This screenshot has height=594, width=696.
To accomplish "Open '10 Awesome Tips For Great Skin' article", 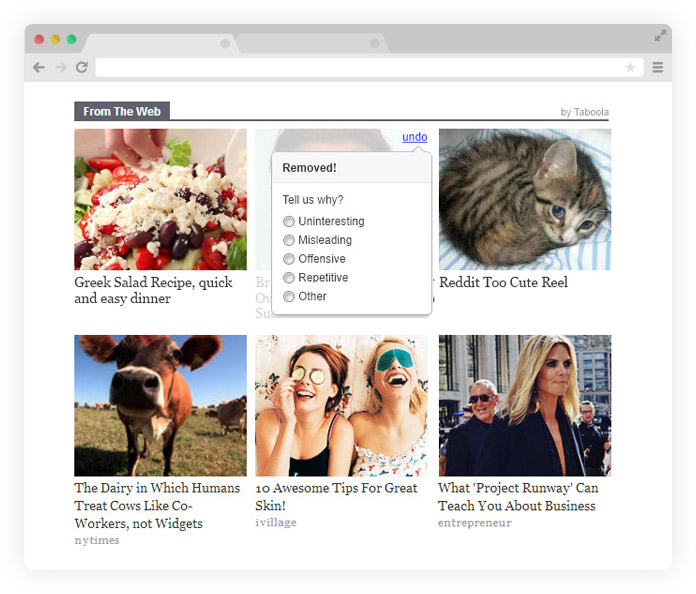I will click(336, 497).
